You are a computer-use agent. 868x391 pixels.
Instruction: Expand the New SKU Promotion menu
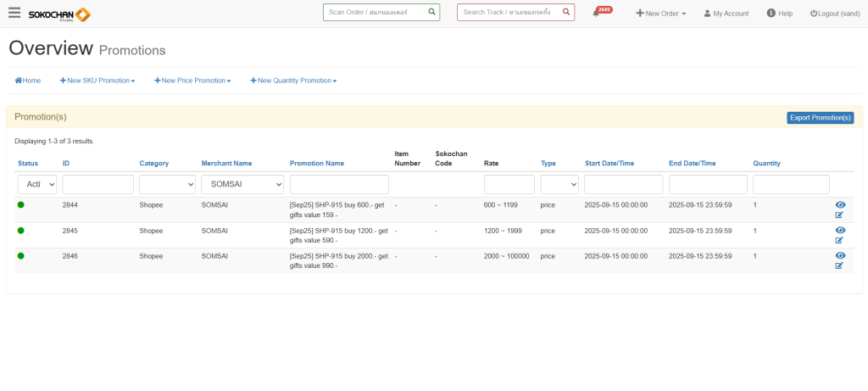pos(97,81)
